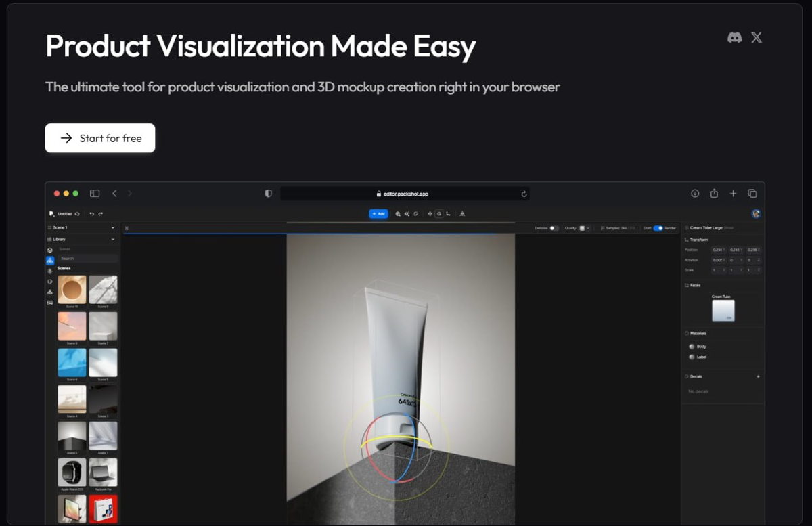Select the move/translate tool icon

coord(430,213)
